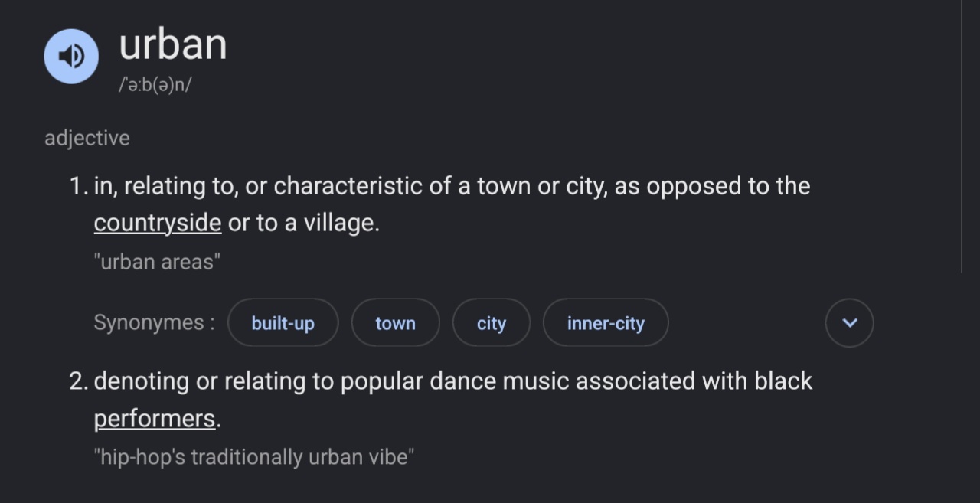
Task: Click the headword urban title
Action: coord(173,45)
